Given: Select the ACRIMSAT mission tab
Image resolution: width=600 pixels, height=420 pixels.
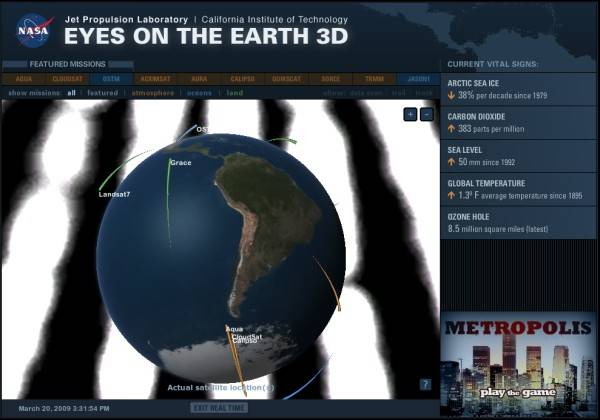Looking at the screenshot, I should (155, 79).
